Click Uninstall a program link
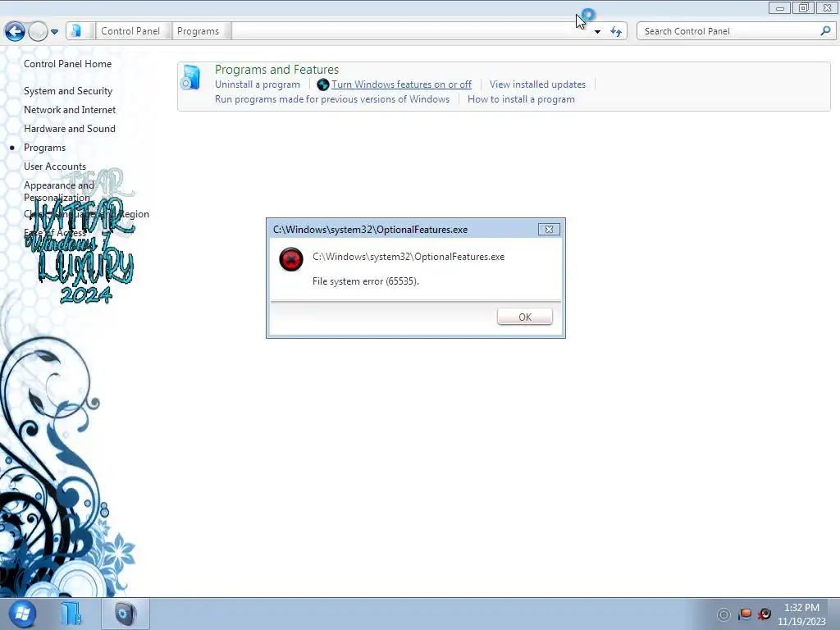The width and height of the screenshot is (840, 630). point(257,84)
